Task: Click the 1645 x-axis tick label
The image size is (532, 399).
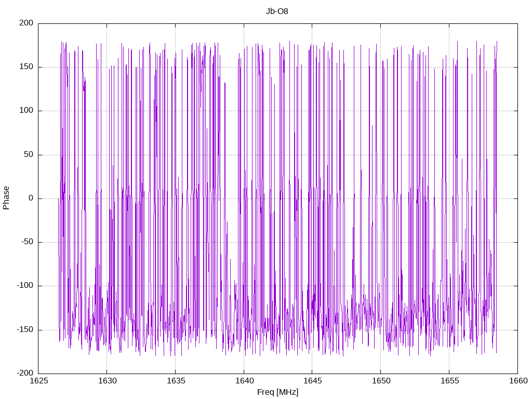Action: coord(312,381)
